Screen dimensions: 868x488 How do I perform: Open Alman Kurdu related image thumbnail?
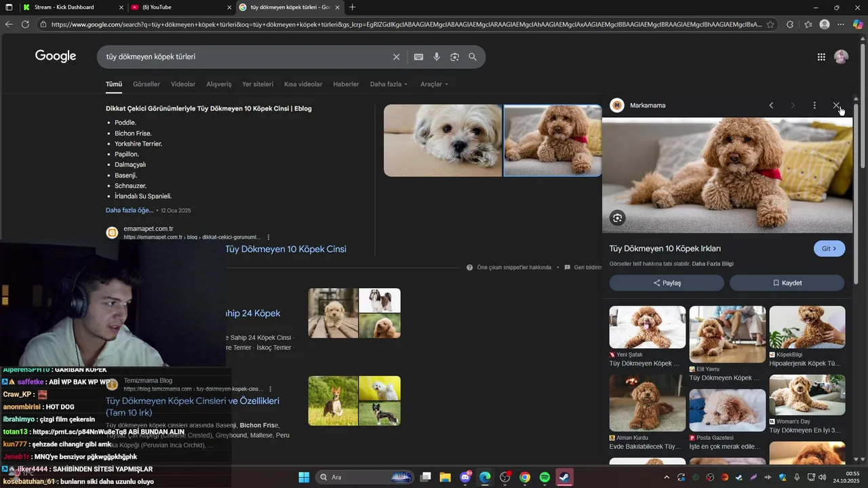click(648, 403)
